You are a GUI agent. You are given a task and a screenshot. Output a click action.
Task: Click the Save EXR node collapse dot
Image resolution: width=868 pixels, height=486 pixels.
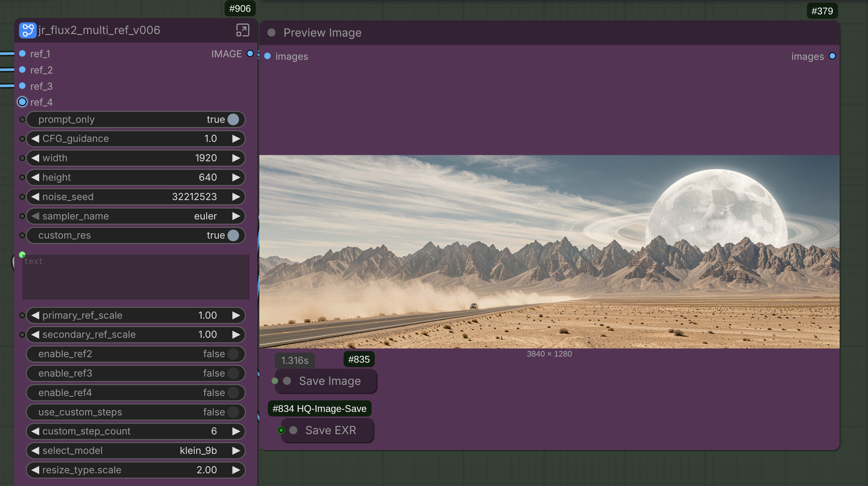tap(293, 430)
